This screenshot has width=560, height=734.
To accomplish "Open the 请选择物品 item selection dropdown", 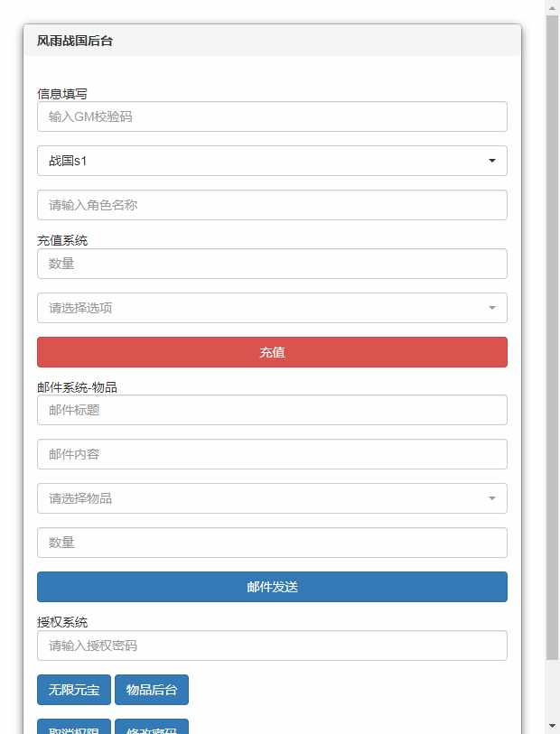I will tap(271, 497).
